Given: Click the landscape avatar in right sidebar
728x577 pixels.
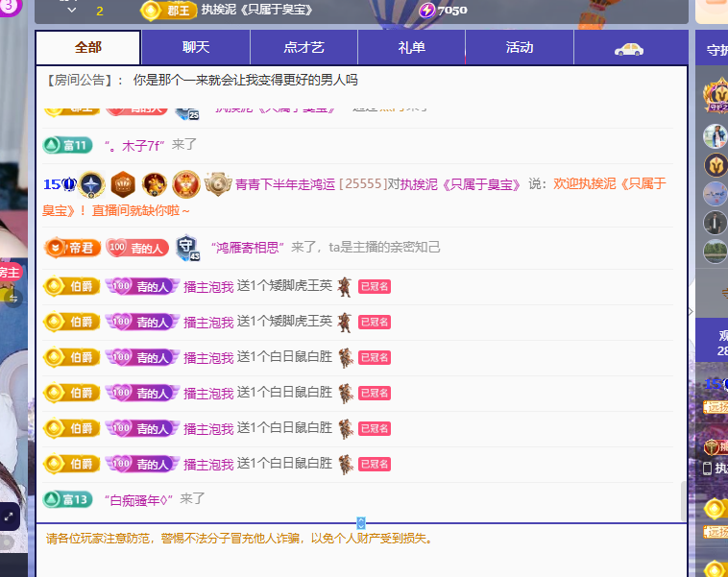Looking at the screenshot, I should click(716, 252).
